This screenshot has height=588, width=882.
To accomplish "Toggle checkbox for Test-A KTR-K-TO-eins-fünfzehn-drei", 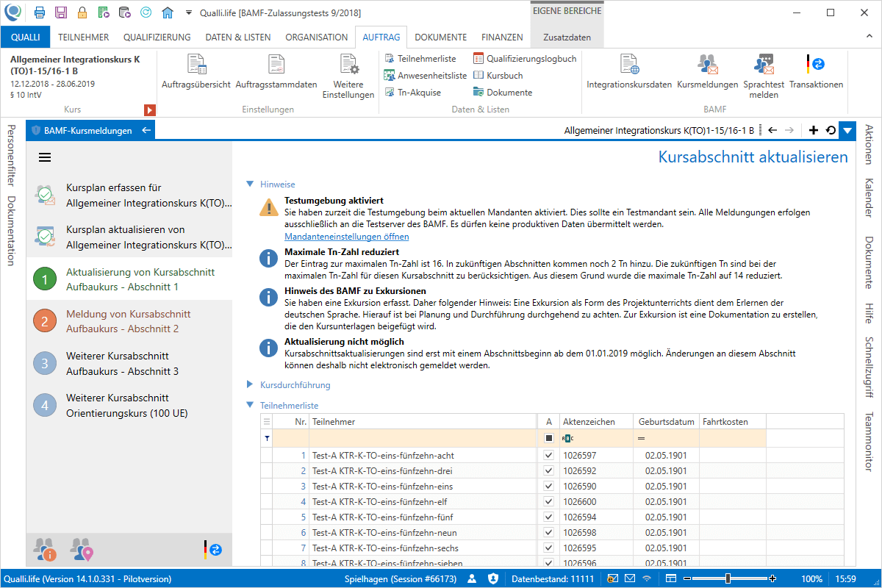I will [x=548, y=471].
